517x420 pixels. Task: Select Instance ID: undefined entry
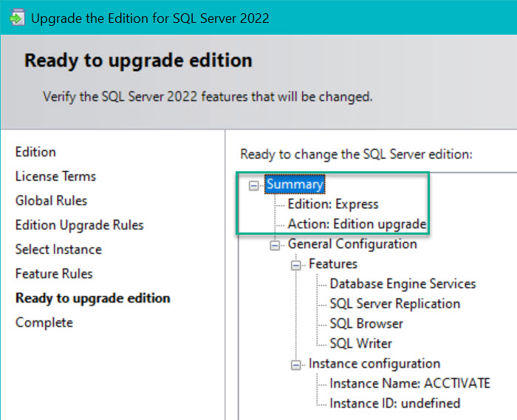[x=394, y=403]
